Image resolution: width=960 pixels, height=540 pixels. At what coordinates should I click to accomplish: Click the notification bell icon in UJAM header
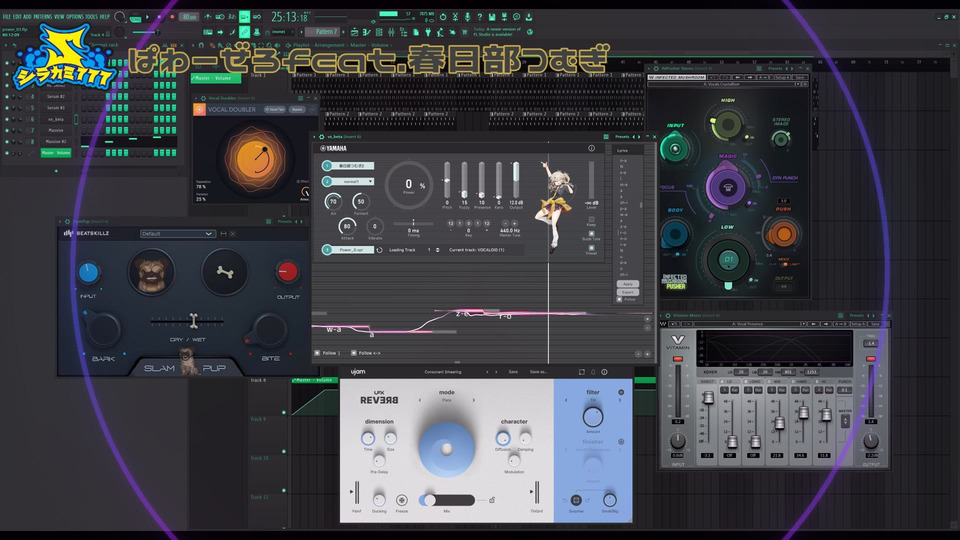tap(593, 372)
